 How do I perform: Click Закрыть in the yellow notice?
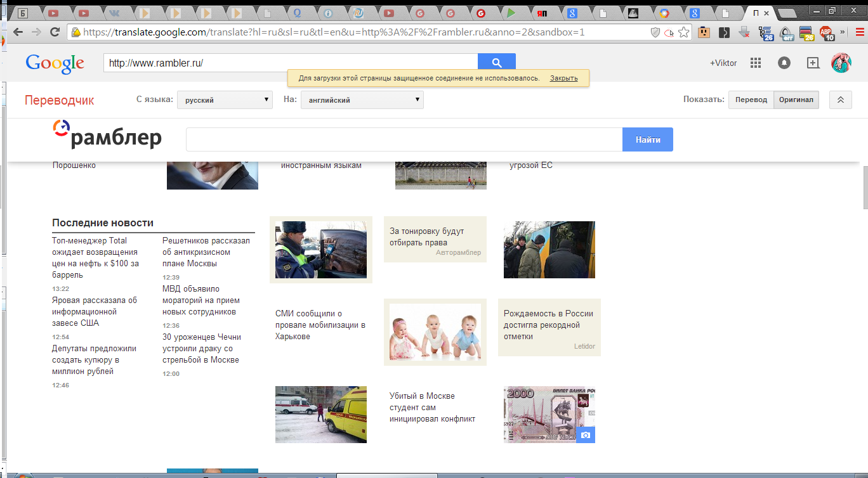[563, 78]
